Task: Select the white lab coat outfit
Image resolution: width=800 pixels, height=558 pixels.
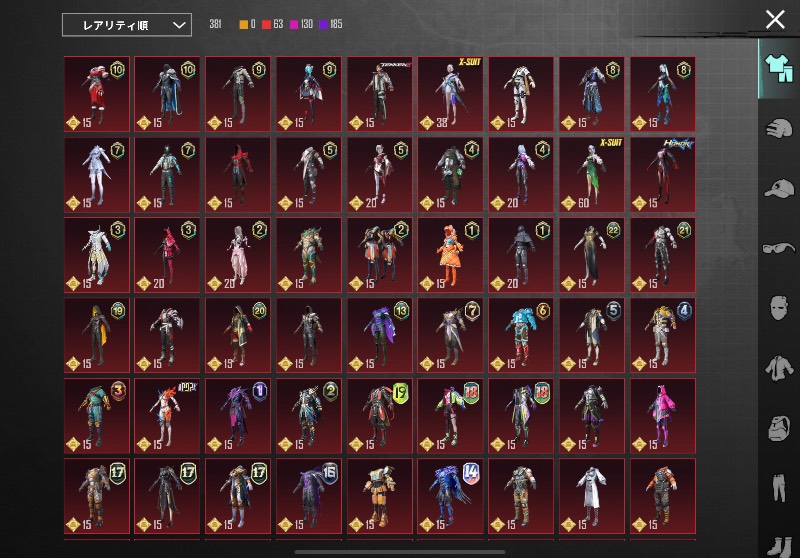Action: pyautogui.click(x=592, y=496)
